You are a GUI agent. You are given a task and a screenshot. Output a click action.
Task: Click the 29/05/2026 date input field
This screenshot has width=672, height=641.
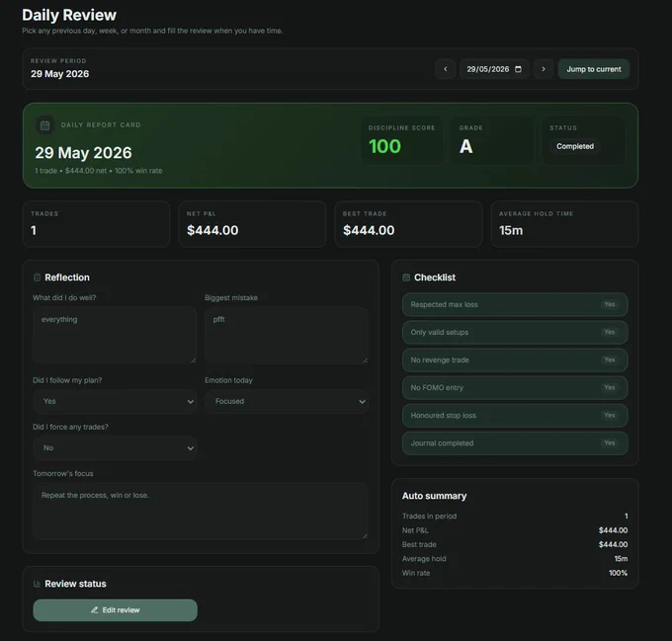(494, 69)
